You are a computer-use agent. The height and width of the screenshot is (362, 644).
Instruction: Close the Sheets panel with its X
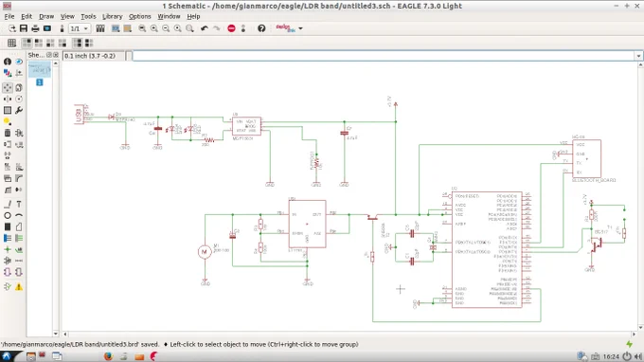(x=56, y=55)
